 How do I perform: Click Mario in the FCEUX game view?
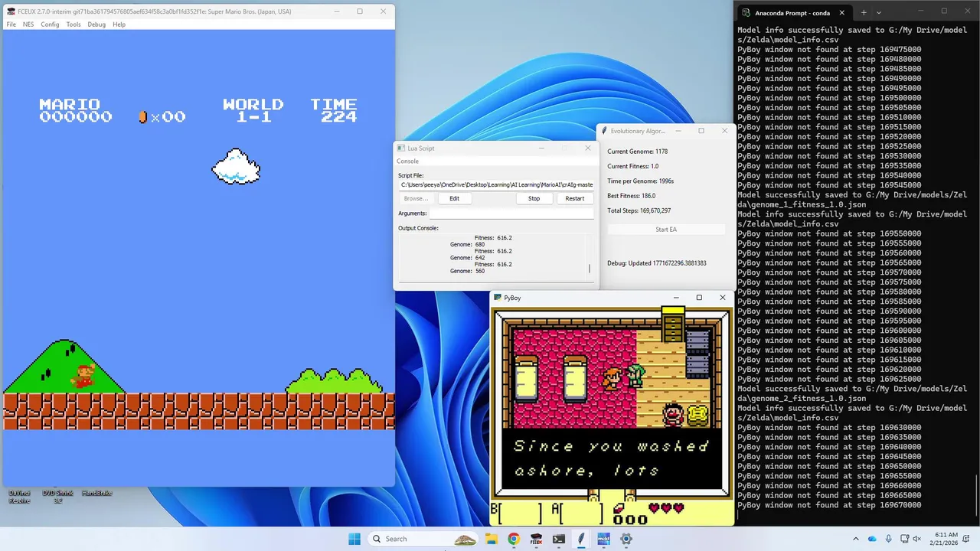83,376
